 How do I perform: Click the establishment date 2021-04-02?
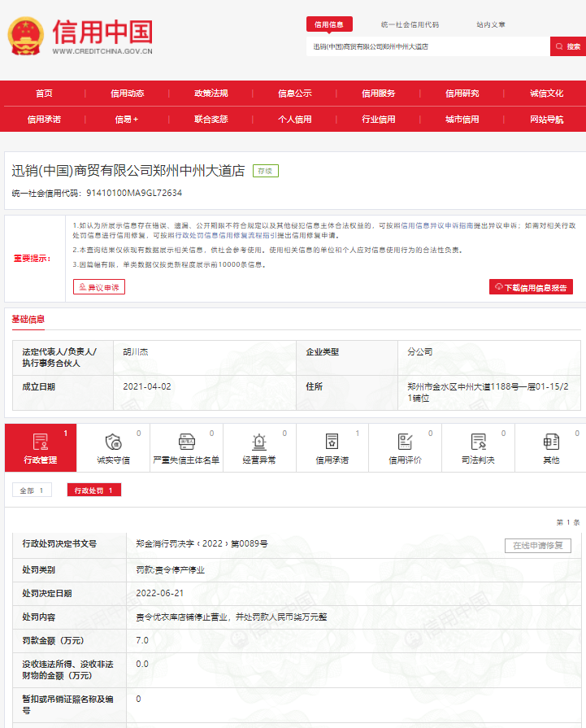point(146,386)
